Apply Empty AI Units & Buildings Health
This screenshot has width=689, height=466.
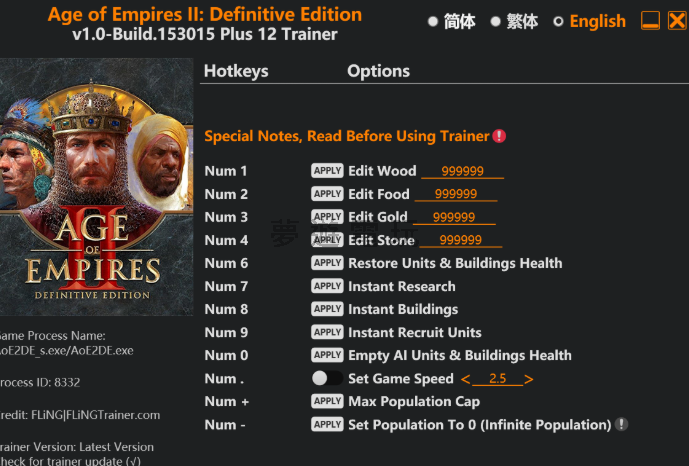327,355
